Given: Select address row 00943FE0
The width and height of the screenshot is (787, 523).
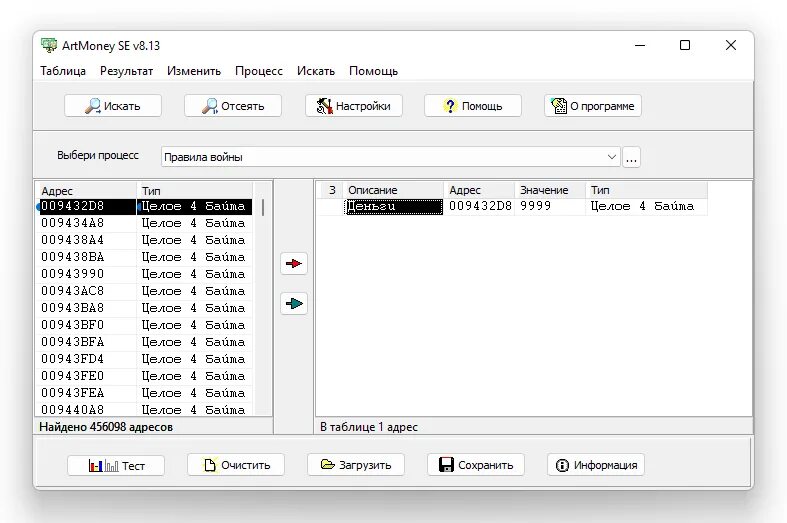Looking at the screenshot, I should click(146, 376).
